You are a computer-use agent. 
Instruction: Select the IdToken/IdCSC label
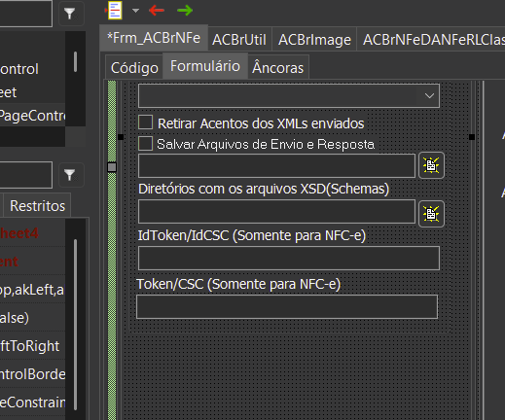tap(252, 235)
